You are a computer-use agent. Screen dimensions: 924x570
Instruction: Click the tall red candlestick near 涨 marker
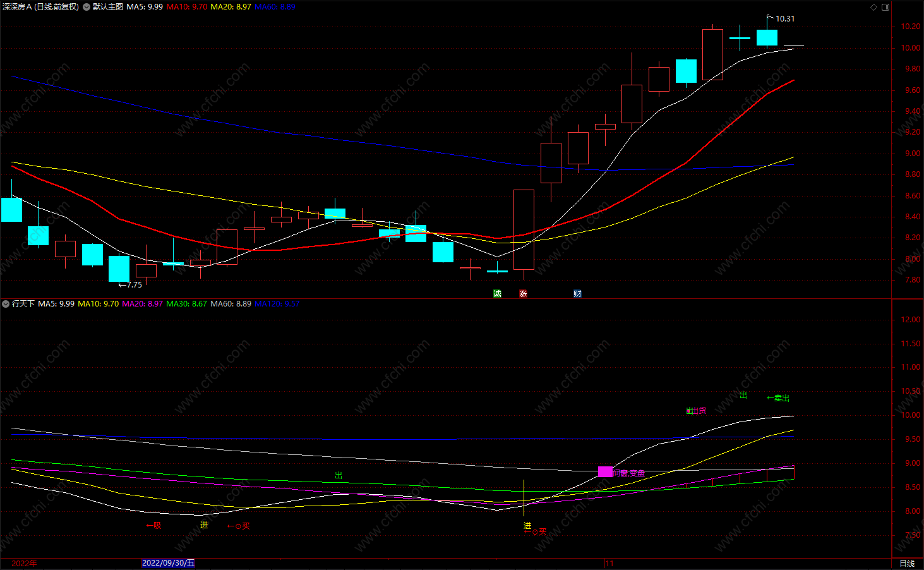click(524, 229)
